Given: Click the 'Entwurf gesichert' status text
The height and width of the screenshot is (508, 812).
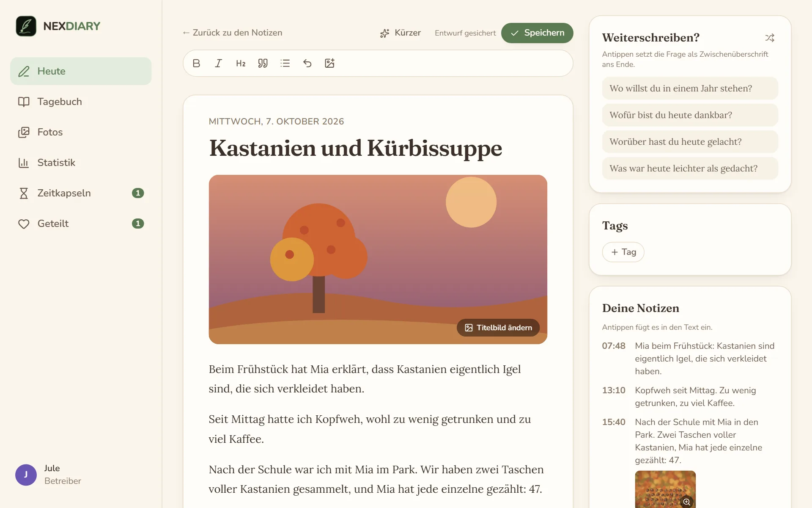Looking at the screenshot, I should point(465,33).
